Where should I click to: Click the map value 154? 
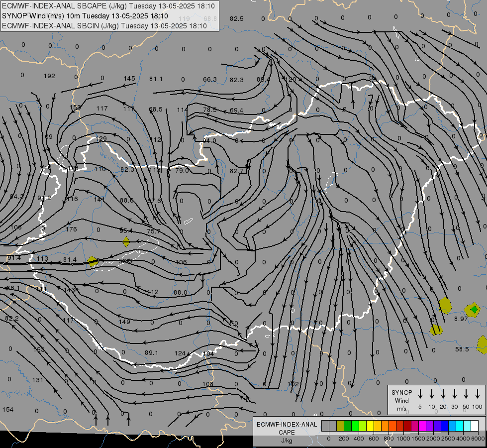(8, 410)
